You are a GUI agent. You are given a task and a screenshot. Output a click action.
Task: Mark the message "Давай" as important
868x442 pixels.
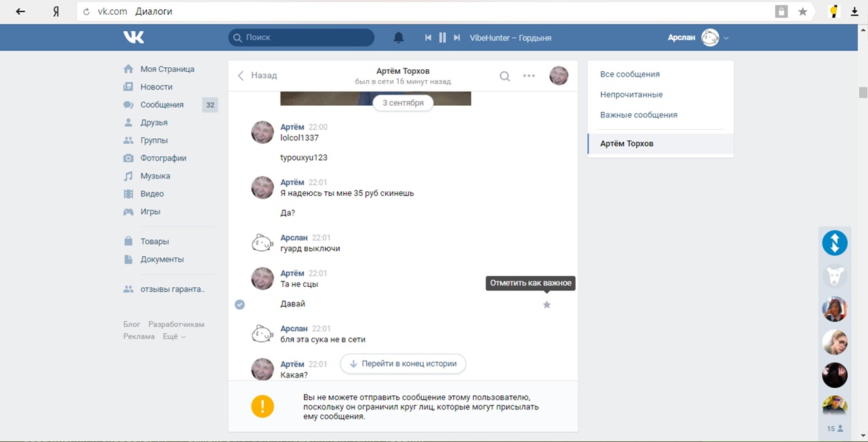(547, 305)
